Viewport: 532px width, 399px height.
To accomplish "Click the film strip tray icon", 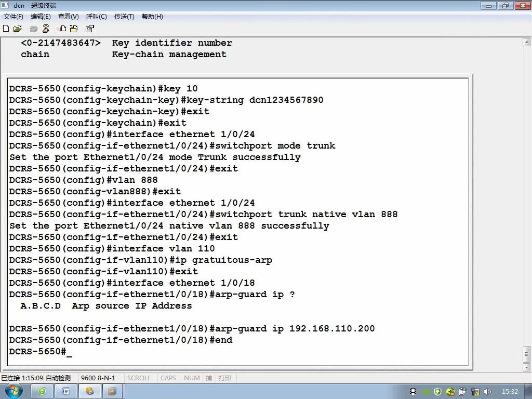I will pos(413,392).
